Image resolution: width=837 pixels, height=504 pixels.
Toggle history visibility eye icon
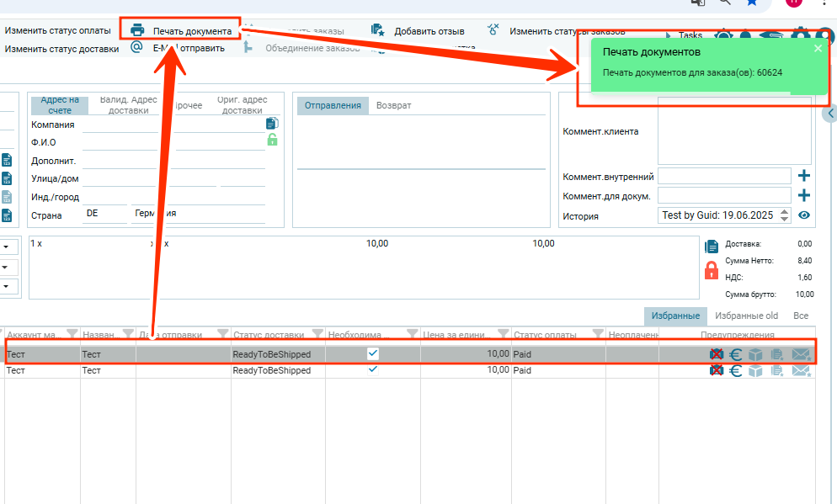(804, 215)
